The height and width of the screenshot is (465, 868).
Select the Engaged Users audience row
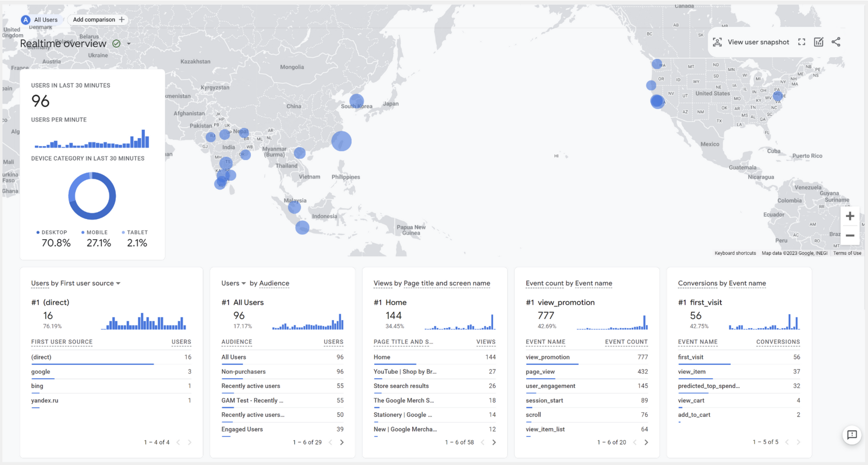[283, 429]
